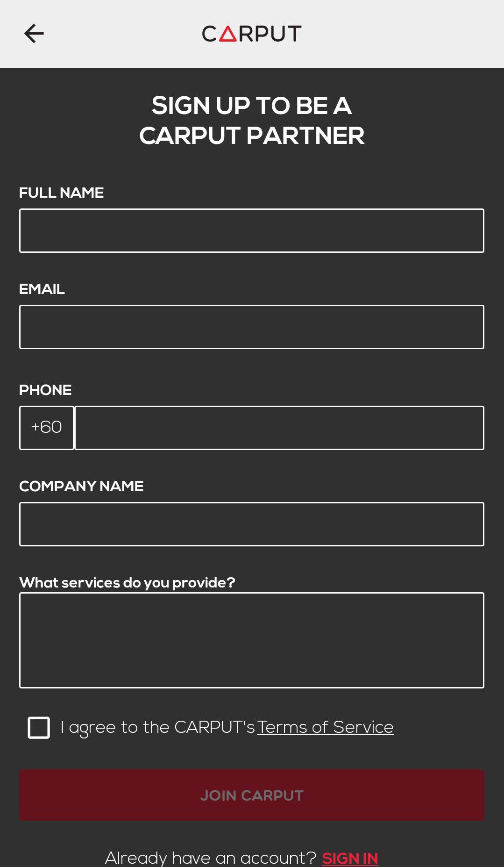The image size is (504, 867).
Task: Select the phone number input field
Action: coord(279,428)
